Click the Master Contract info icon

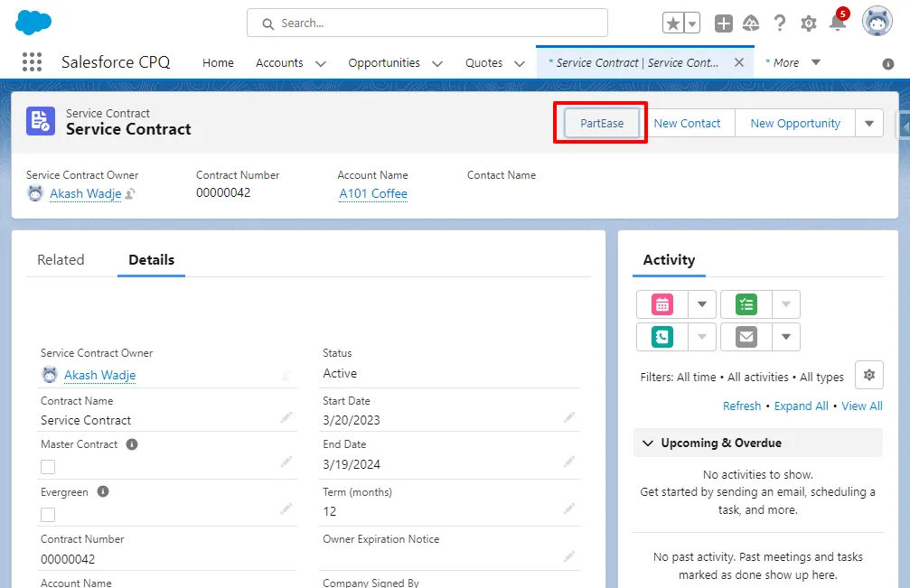point(132,444)
